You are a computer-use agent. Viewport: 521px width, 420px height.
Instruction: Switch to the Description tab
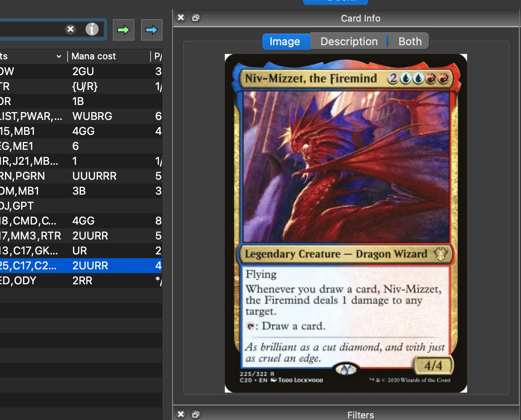click(x=348, y=41)
